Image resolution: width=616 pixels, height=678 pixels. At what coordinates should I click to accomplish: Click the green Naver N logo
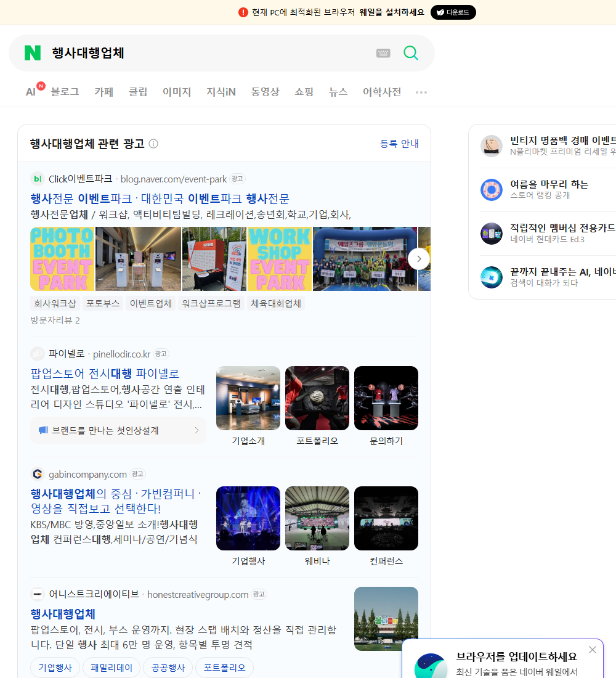(x=33, y=53)
